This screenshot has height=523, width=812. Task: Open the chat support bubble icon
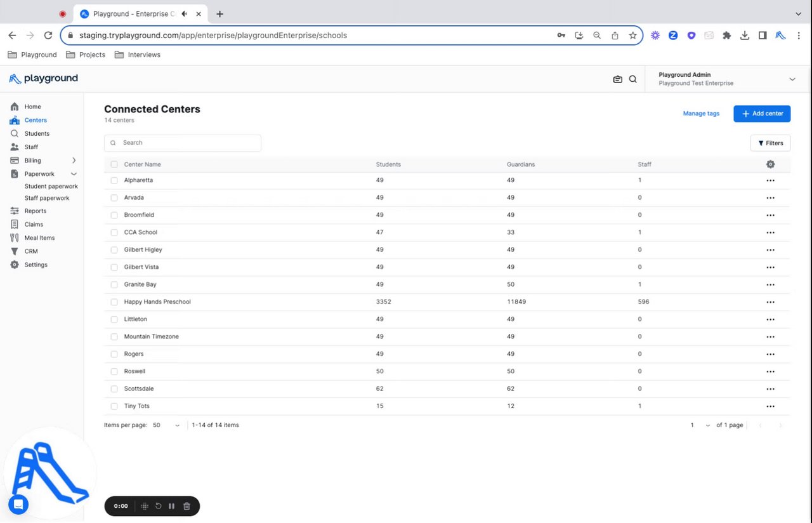(x=18, y=505)
